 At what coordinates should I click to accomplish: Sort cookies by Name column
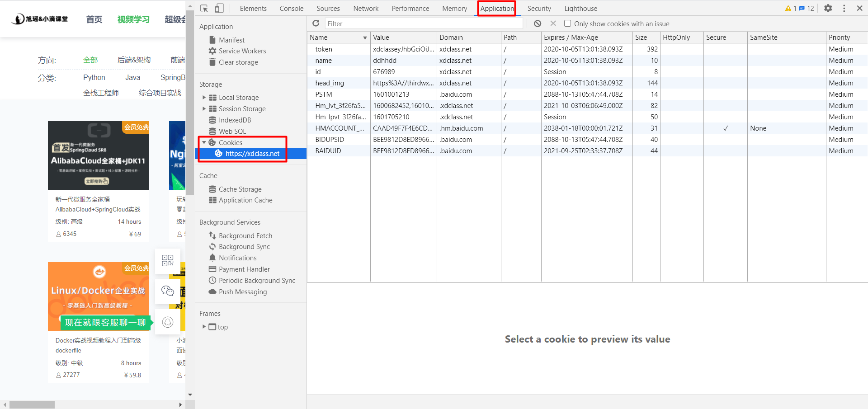coord(338,37)
